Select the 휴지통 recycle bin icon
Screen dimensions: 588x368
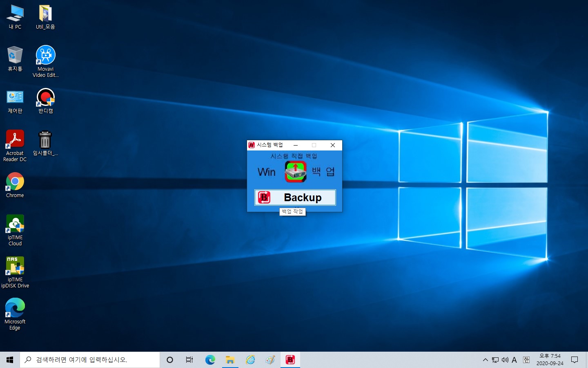(15, 59)
